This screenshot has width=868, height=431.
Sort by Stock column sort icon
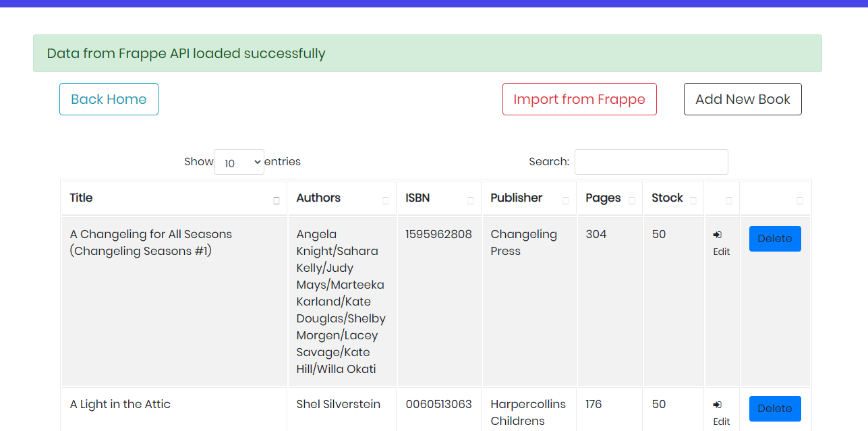coord(693,200)
